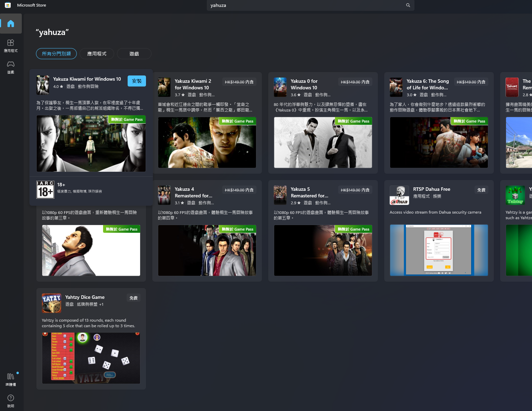
Task: Click Yahtzy 13 rounds description text
Action: pyautogui.click(x=89, y=323)
